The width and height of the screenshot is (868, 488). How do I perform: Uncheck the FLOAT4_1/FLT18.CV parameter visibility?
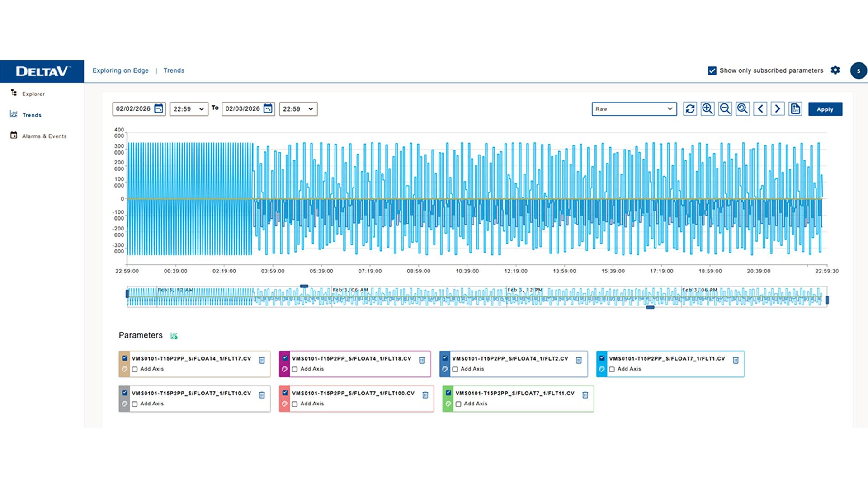285,358
